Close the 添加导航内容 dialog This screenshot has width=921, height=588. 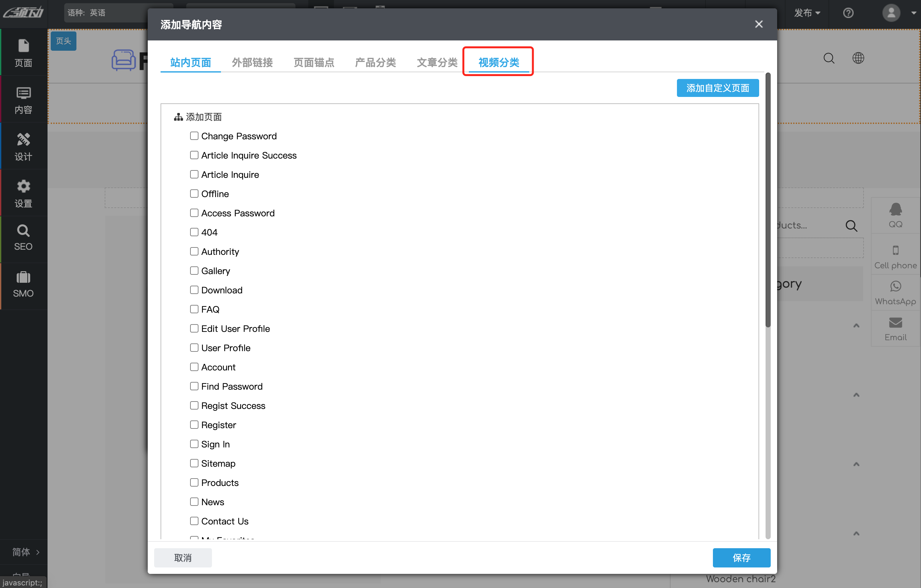click(759, 24)
